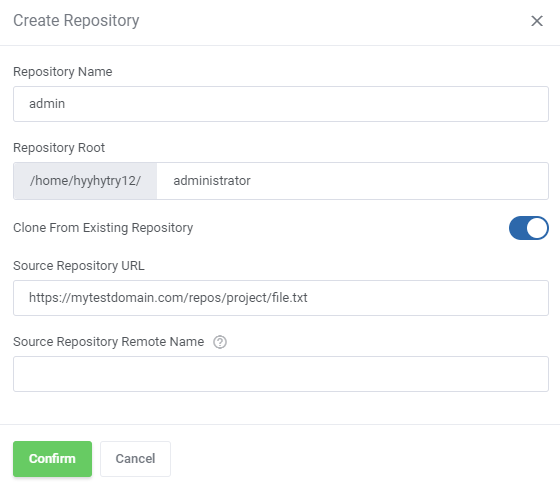Toggle Clone From Existing Repository switch
The width and height of the screenshot is (560, 489).
(529, 228)
